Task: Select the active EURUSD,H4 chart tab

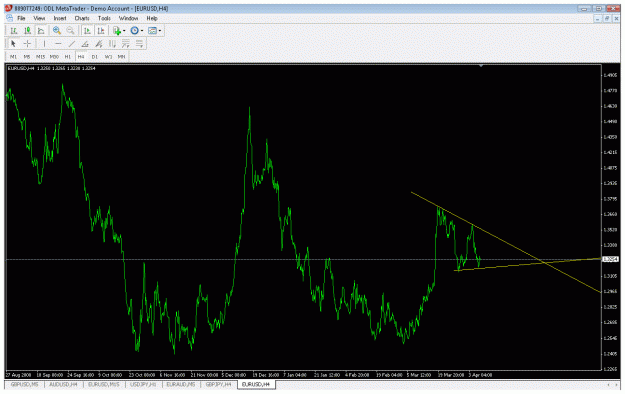Action: coord(256,384)
